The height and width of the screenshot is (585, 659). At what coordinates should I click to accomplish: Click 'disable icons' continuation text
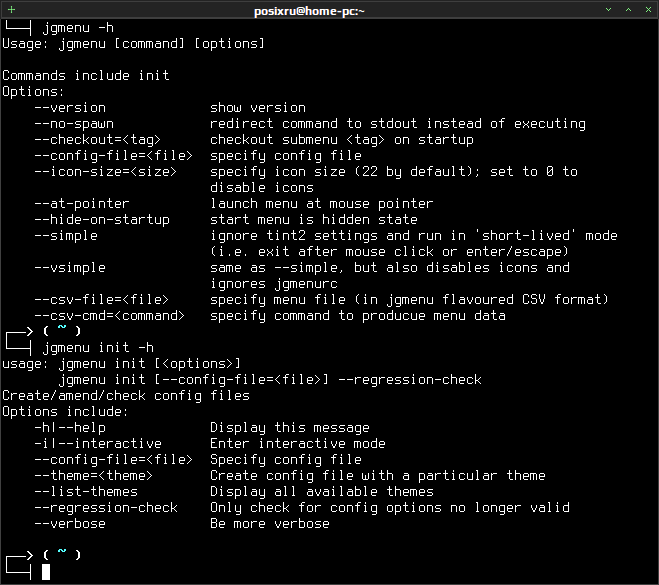coord(261,188)
